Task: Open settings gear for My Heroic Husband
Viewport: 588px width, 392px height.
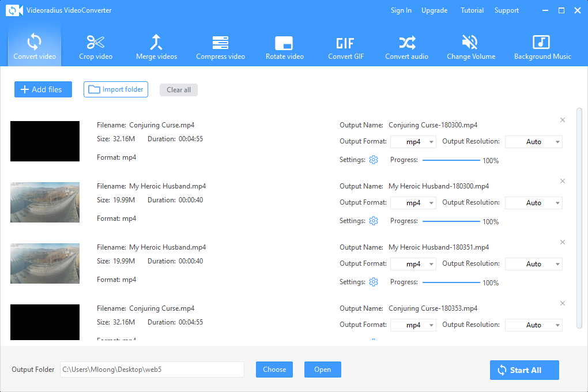Action: 374,220
